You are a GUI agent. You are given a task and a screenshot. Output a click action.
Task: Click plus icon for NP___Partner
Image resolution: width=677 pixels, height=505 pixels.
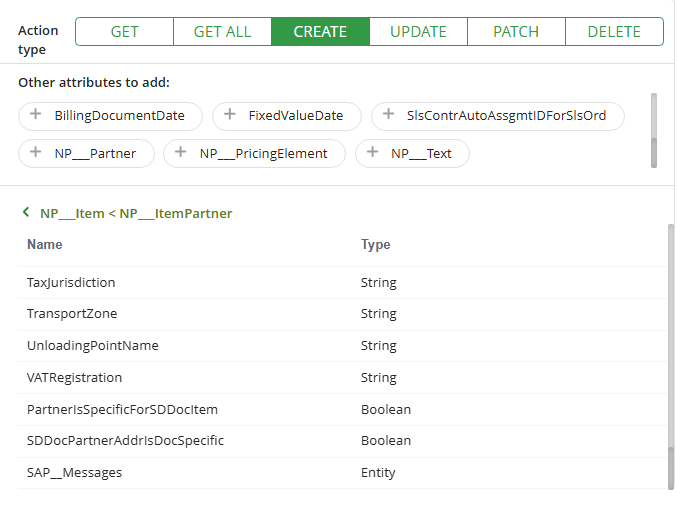tap(35, 152)
